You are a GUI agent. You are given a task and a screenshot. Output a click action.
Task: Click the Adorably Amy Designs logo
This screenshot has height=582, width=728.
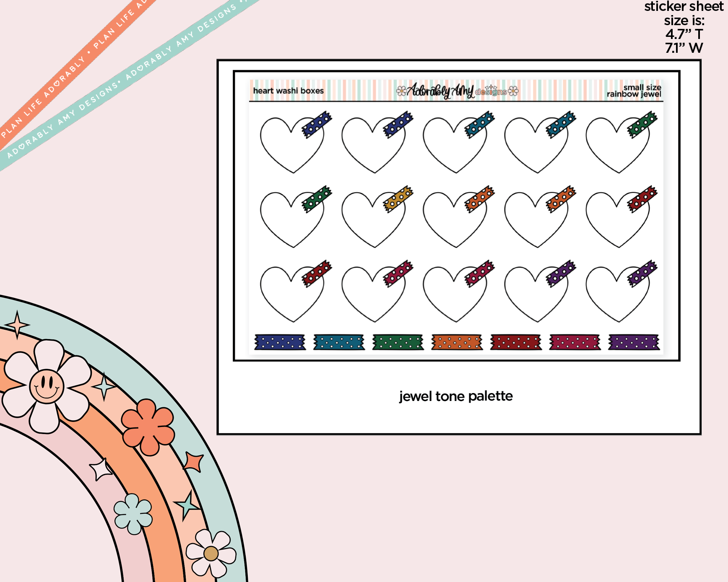click(457, 91)
